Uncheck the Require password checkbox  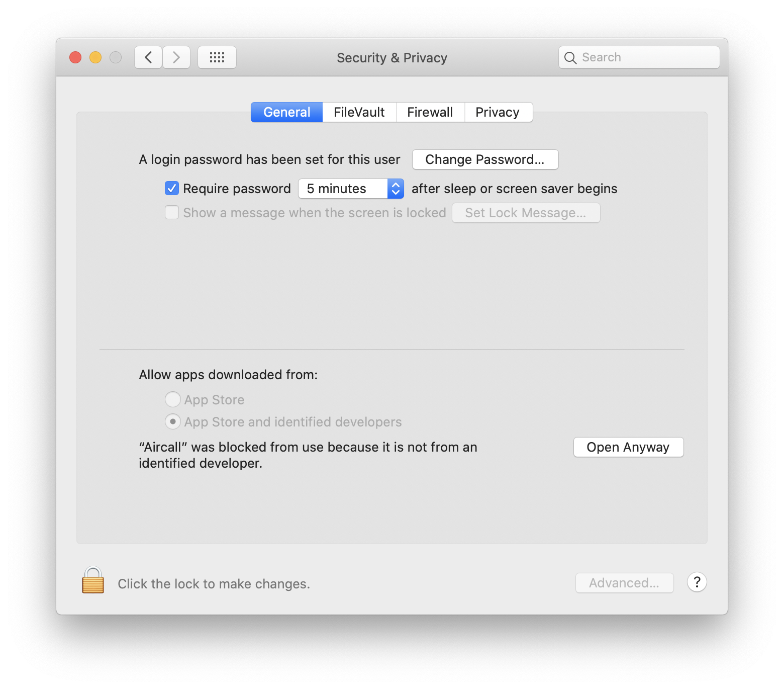(x=172, y=189)
